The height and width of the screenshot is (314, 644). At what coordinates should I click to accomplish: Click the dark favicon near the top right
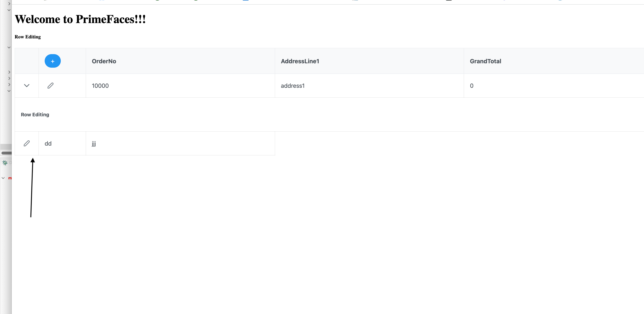449,1
